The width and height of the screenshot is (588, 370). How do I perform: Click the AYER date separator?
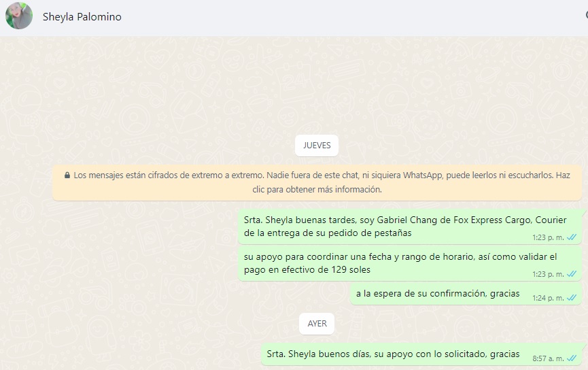pos(317,324)
